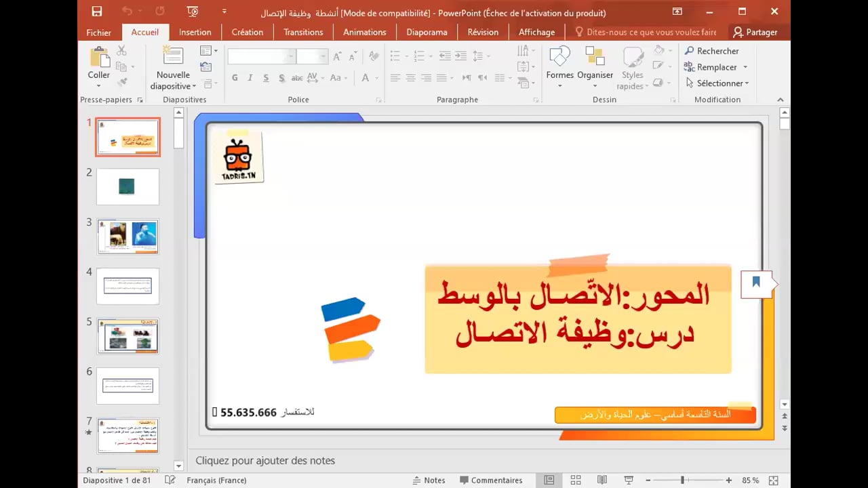868x488 pixels.
Task: Click the reset slide icon
Action: pos(205,66)
